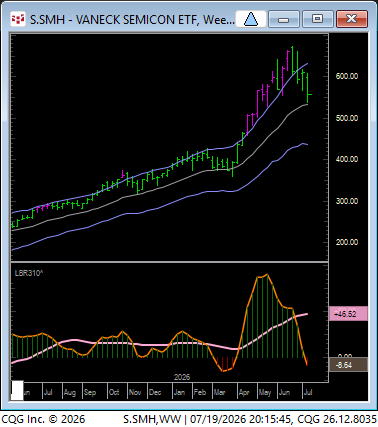Click the Nov month on the time axis

tap(135, 392)
